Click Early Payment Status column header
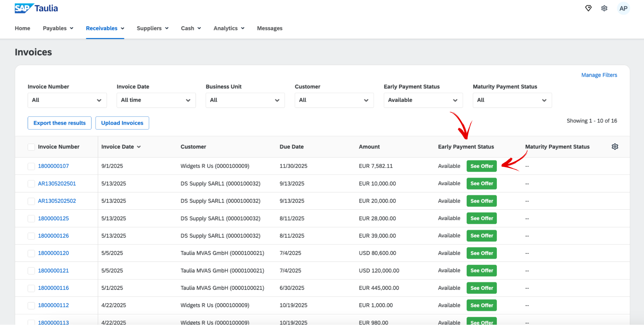This screenshot has width=644, height=325. click(x=466, y=147)
